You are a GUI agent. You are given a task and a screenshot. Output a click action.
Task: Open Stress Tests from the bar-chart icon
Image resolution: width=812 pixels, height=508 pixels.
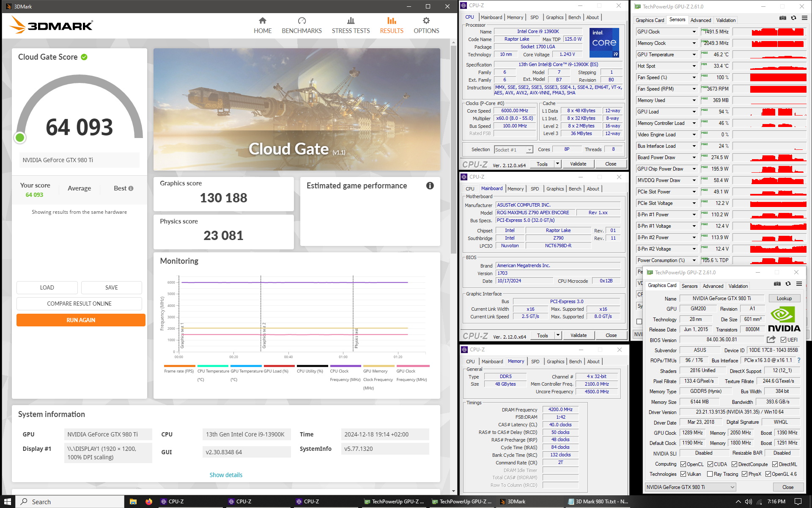351,21
